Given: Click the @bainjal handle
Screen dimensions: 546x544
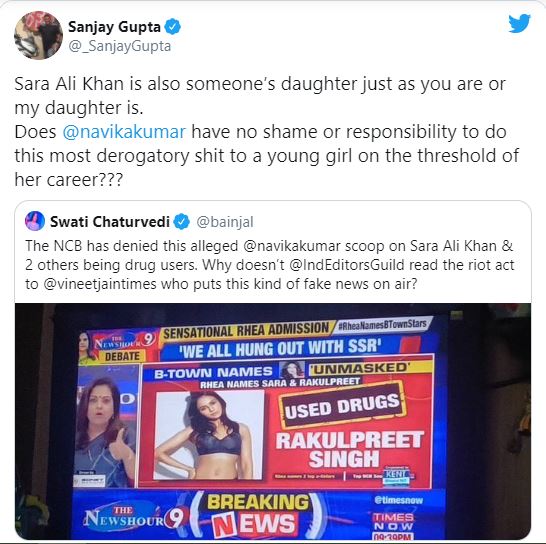Looking at the screenshot, I should click(225, 222).
